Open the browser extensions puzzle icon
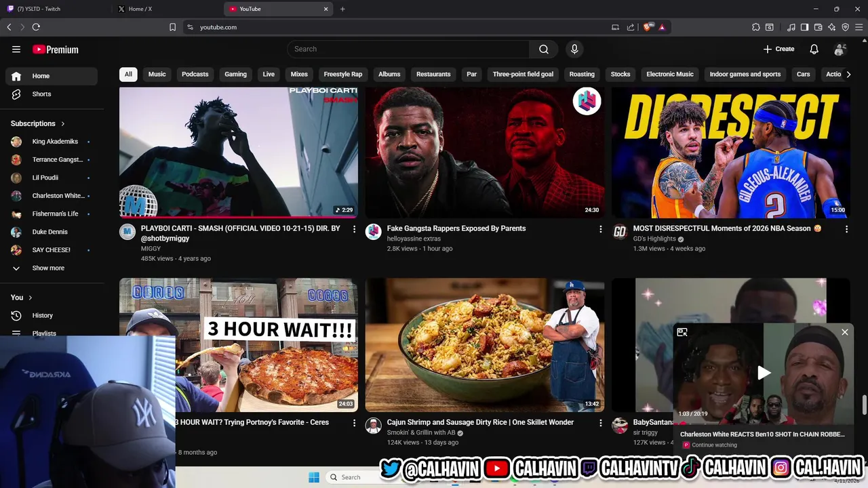The height and width of the screenshot is (488, 868). (755, 27)
